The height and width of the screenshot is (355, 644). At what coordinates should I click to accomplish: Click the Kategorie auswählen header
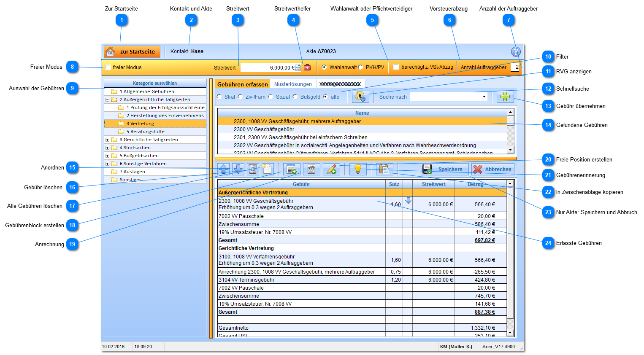click(x=155, y=83)
